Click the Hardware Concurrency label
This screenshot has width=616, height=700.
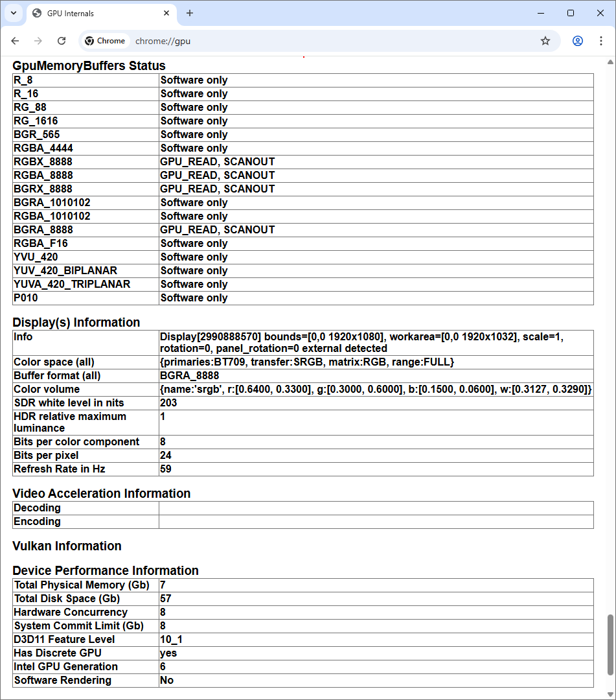click(x=71, y=612)
